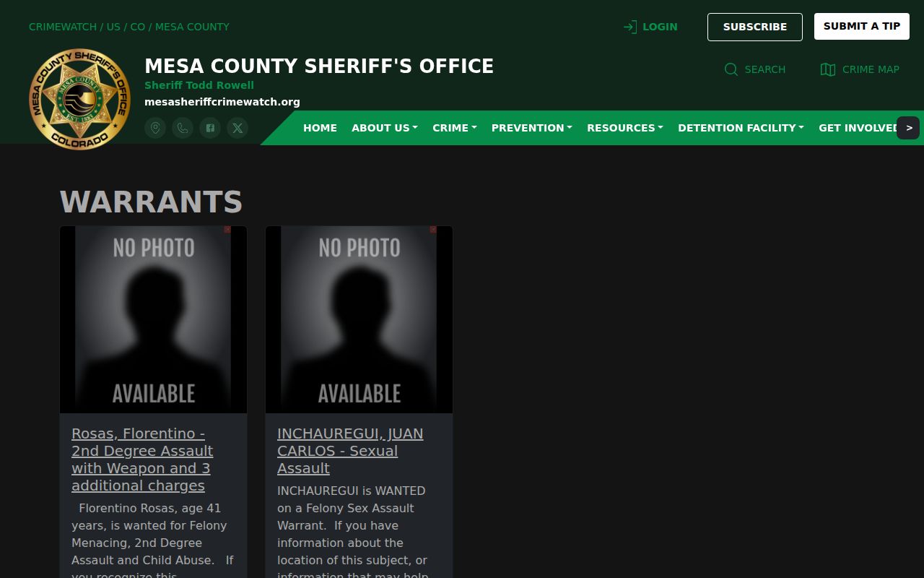This screenshot has width=924, height=578.
Task: Expand the Prevention dropdown menu
Action: tap(532, 128)
